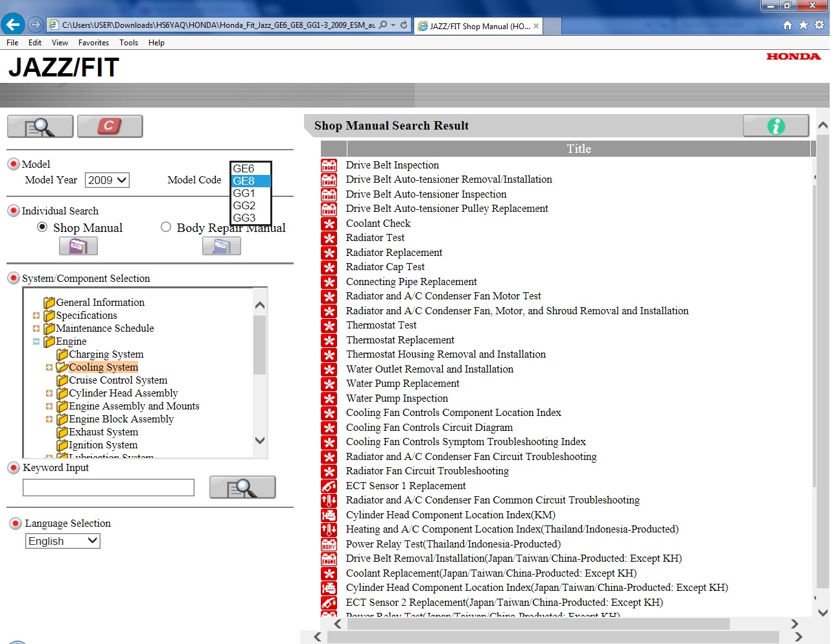Open the Edit menu
This screenshot has width=831, height=644.
[x=35, y=43]
